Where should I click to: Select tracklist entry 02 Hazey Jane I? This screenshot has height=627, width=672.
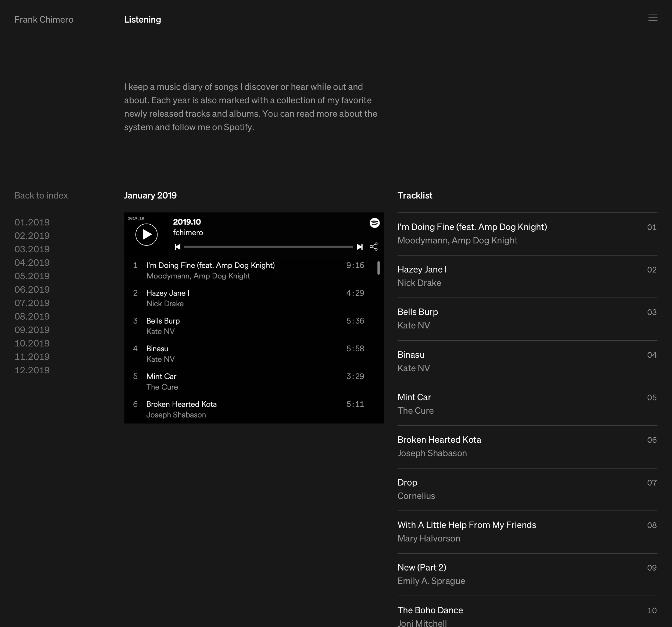(527, 276)
